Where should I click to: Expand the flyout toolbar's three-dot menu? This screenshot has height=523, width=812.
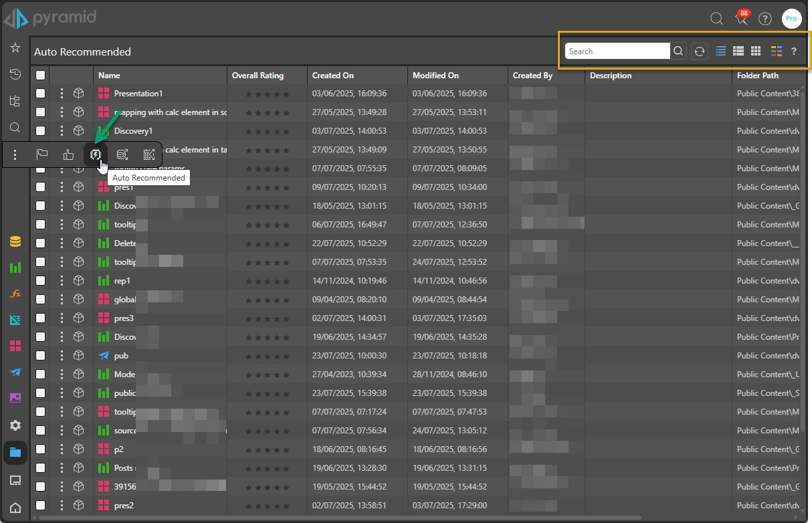click(x=15, y=154)
